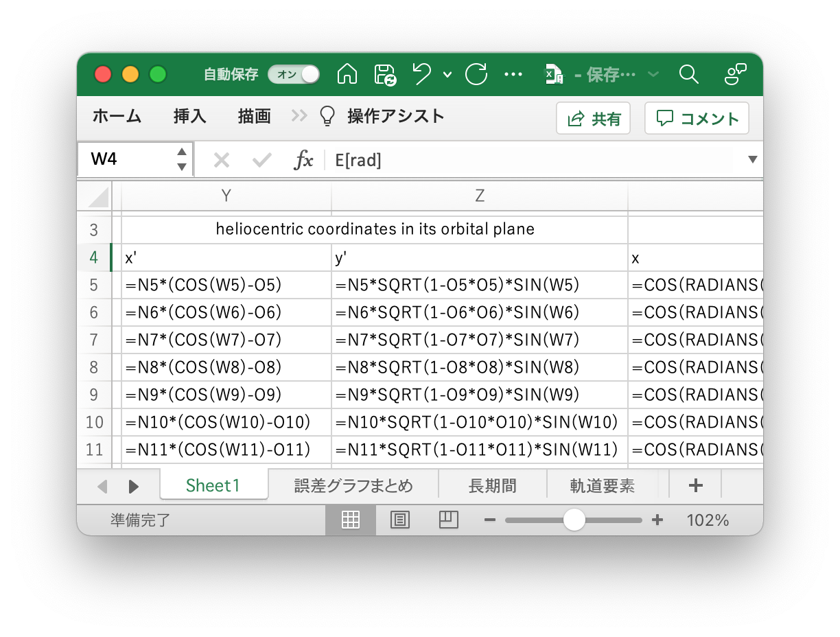The width and height of the screenshot is (840, 637).
Task: Switch to Page Break Preview icon
Action: (448, 520)
